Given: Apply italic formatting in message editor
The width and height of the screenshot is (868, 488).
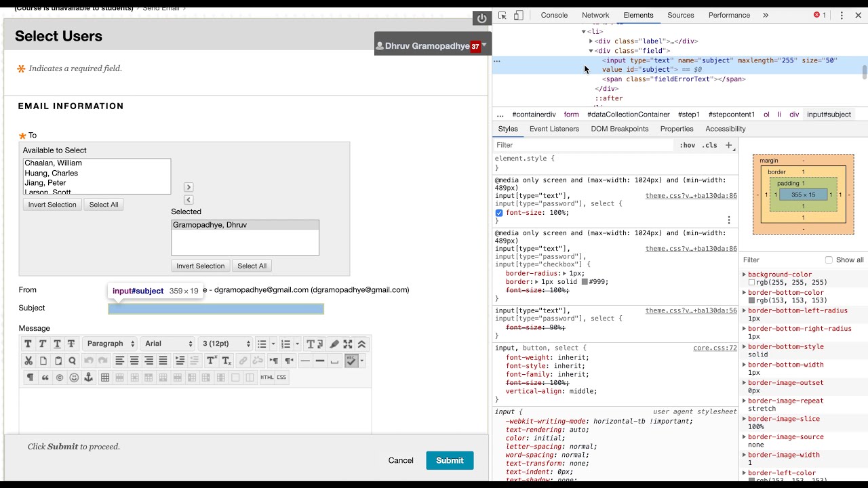Looking at the screenshot, I should point(42,344).
